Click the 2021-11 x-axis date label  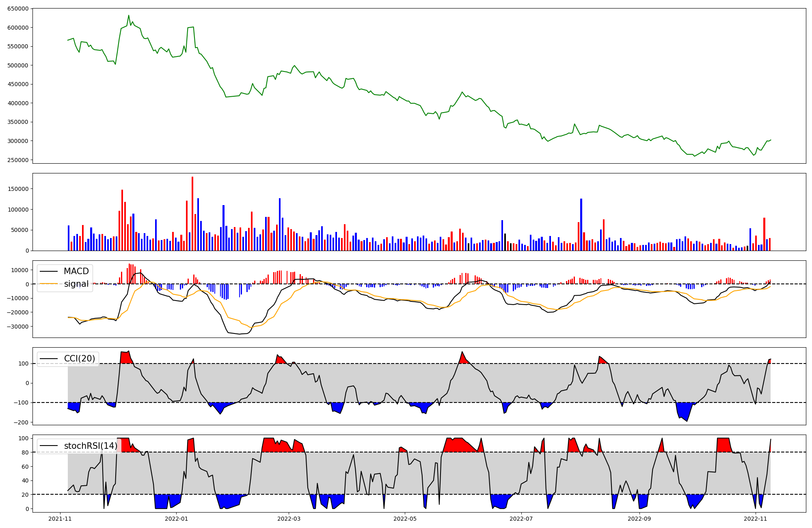point(60,519)
